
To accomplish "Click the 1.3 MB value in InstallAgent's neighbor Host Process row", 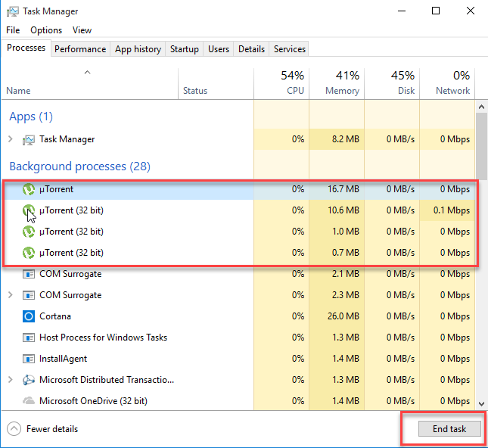I will (346, 338).
